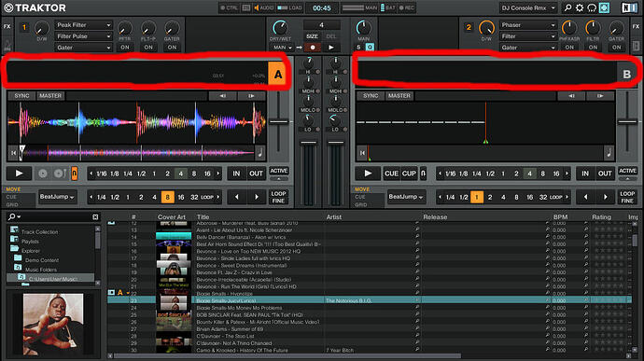
Task: Toggle loop ACTIVE on Deck A
Action: pos(279,171)
